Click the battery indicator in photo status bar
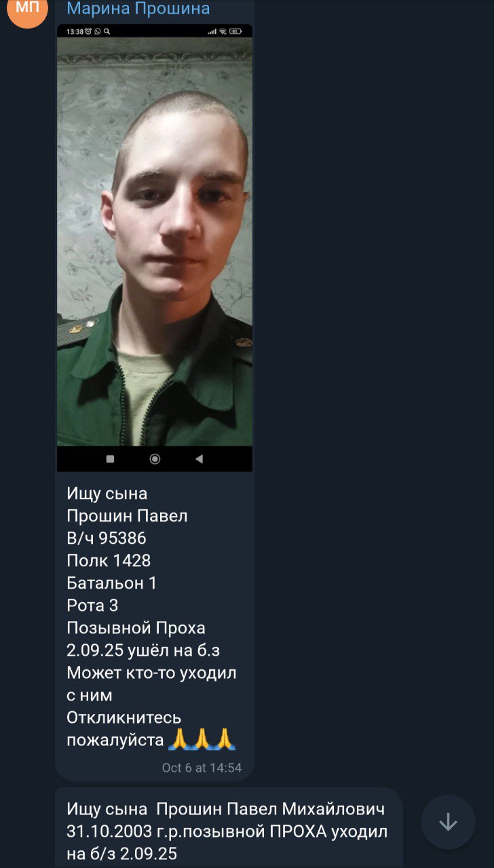Screen dimensions: 494x868 coord(235,31)
